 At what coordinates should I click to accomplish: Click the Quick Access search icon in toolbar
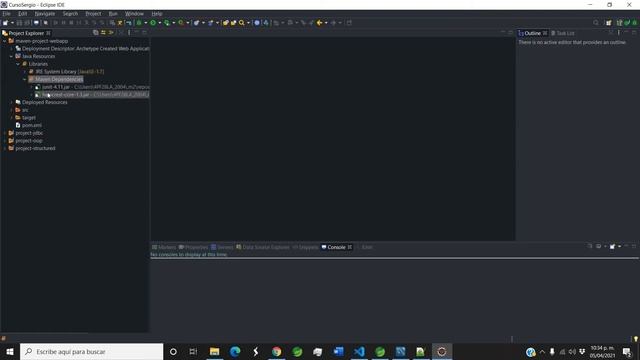[596, 23]
